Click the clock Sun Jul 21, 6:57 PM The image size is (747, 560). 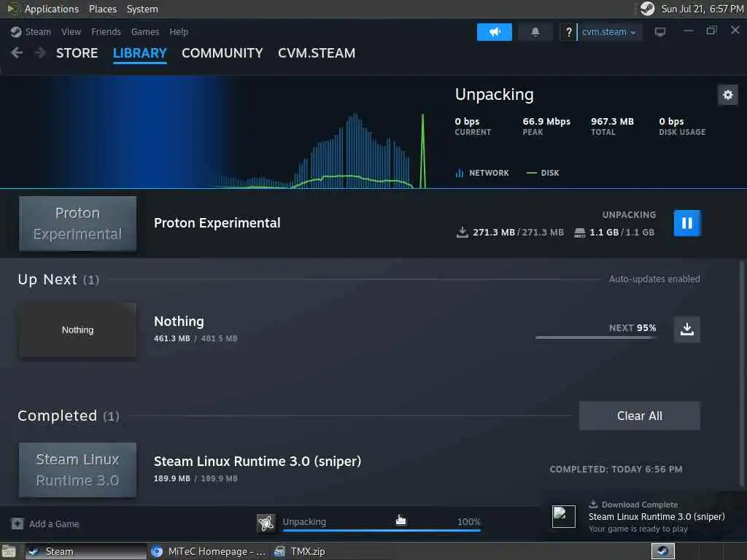pos(703,9)
